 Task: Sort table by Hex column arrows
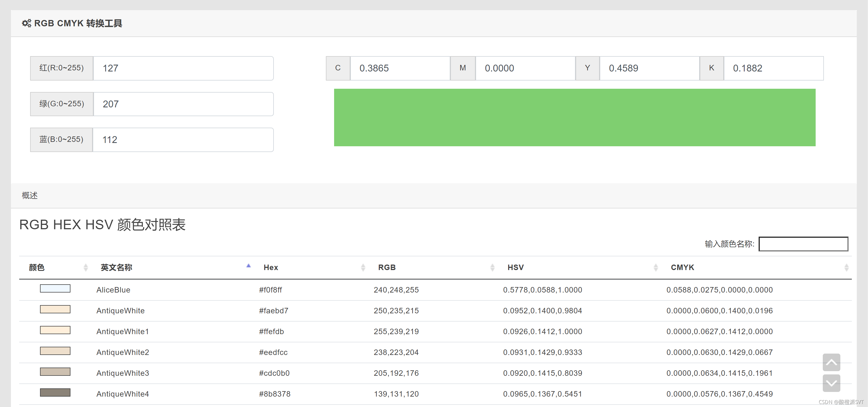click(x=363, y=267)
